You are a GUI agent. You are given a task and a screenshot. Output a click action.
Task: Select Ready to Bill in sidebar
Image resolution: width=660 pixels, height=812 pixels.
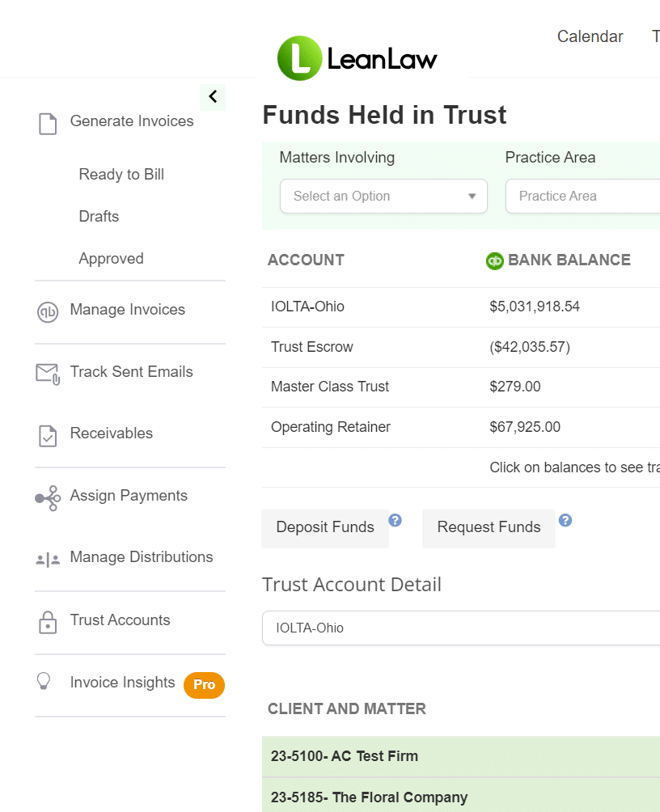tap(121, 175)
